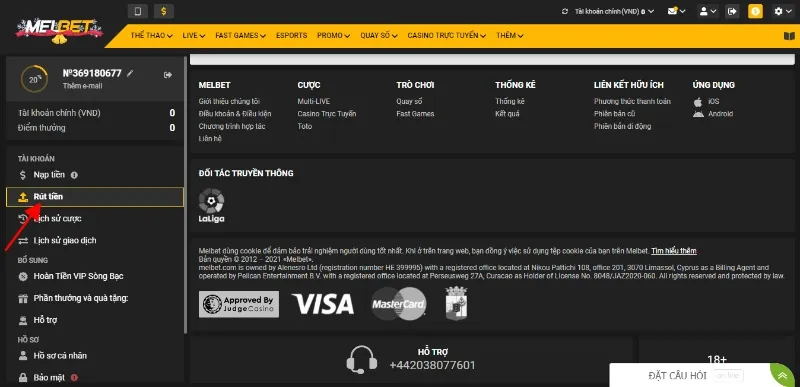Viewport: 800px width, 387px height.
Task: Click the Android robot icon
Action: tap(698, 114)
